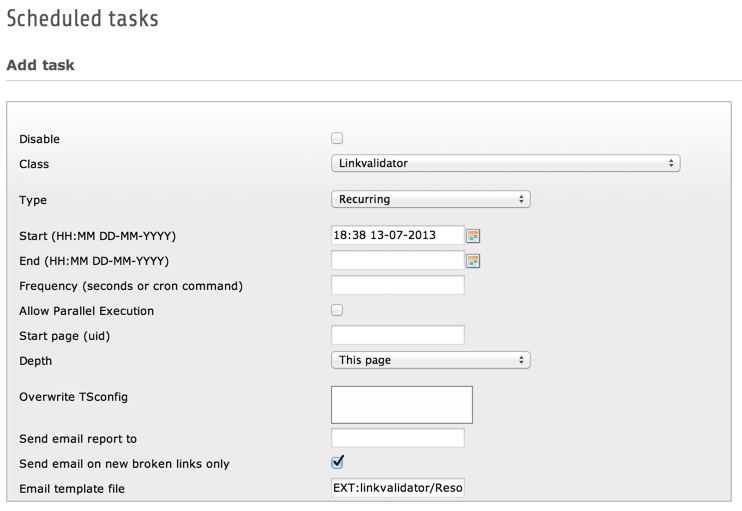Click the Frequency input field
The height and width of the screenshot is (511, 742).
pyautogui.click(x=397, y=286)
